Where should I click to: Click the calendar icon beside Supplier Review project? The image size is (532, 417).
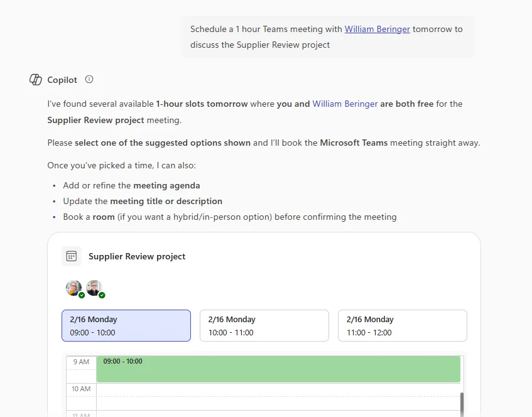71,256
